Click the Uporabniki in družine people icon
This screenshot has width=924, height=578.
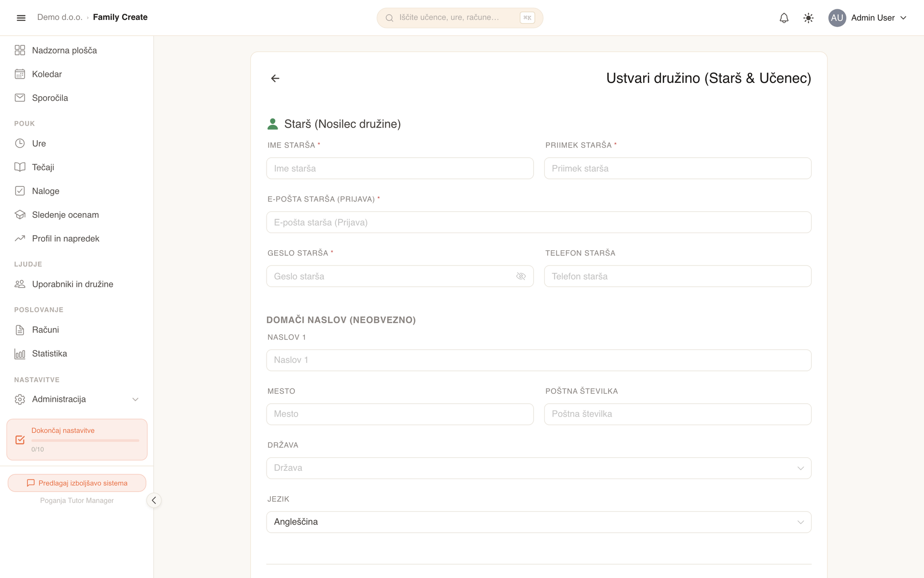click(20, 284)
